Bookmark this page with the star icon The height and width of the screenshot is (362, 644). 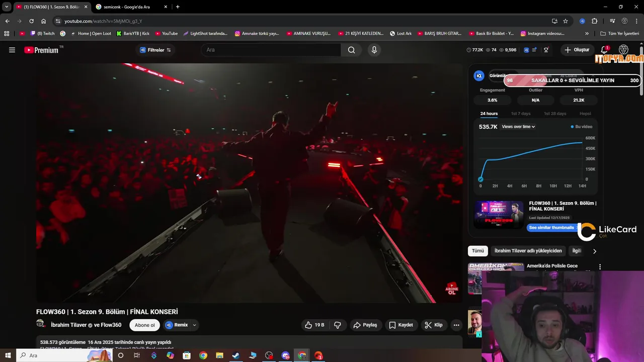click(x=566, y=21)
